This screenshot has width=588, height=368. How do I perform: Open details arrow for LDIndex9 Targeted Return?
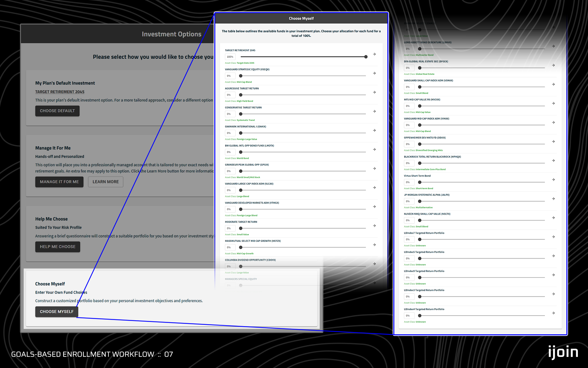(553, 275)
